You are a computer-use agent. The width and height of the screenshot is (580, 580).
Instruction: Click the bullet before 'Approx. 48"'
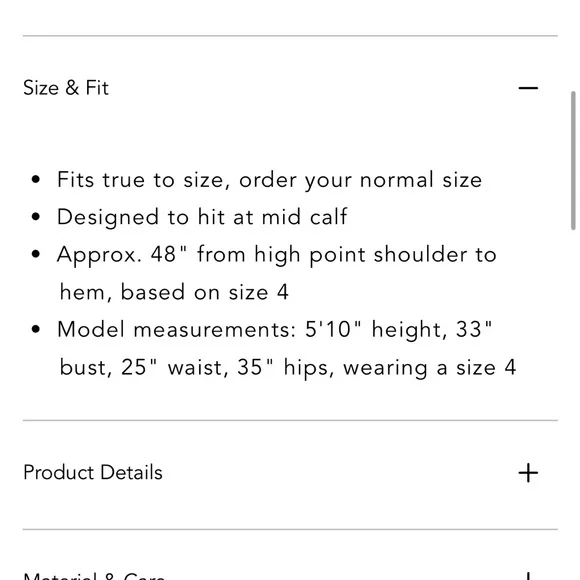[36, 254]
